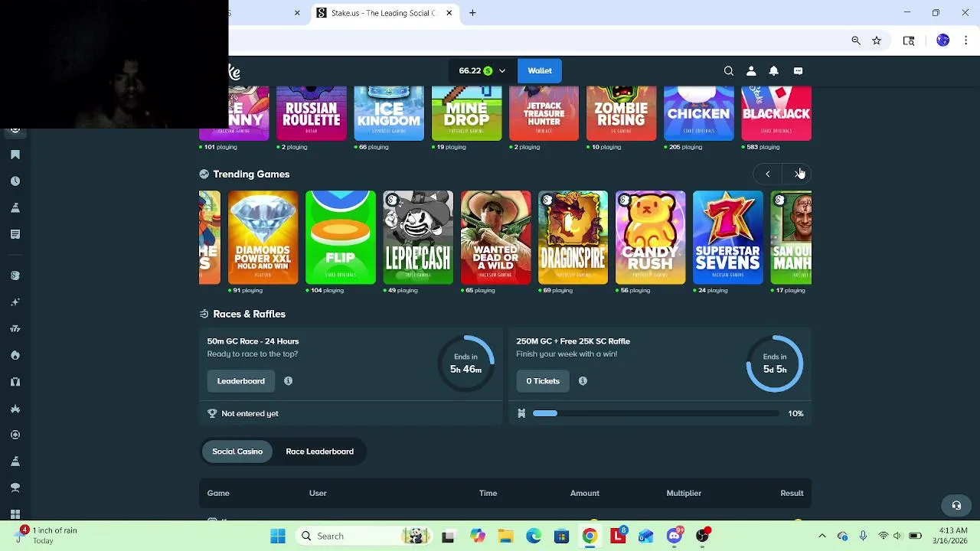Open the Candy Rush game thumbnail
The width and height of the screenshot is (980, 551).
(650, 237)
